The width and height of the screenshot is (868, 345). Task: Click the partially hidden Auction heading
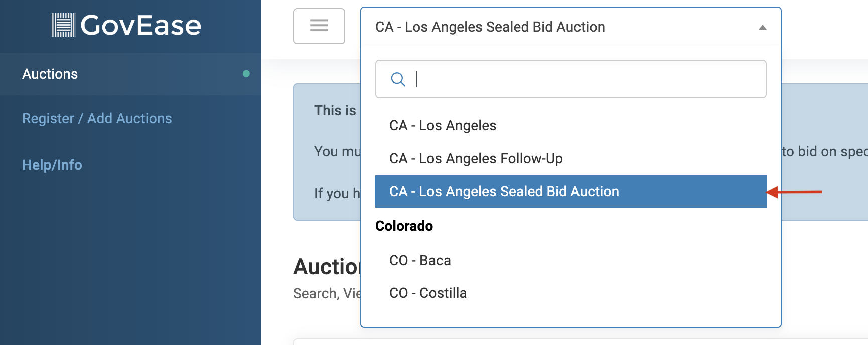(x=326, y=267)
